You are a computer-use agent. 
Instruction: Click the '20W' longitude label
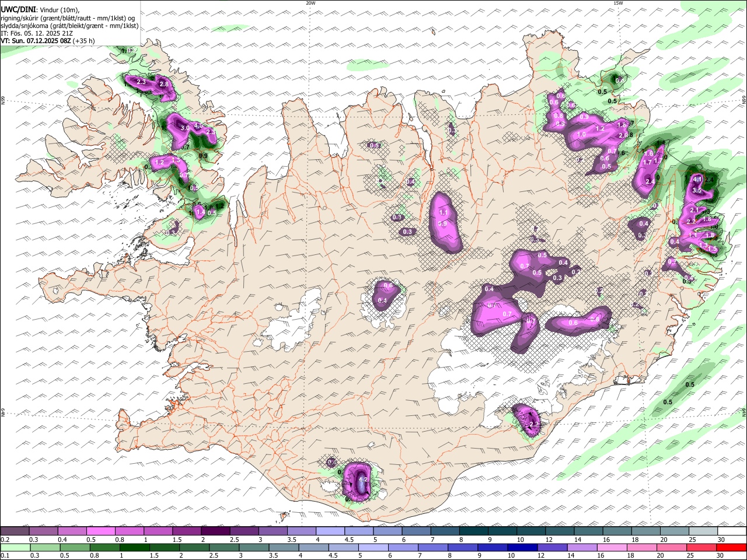(x=310, y=3)
